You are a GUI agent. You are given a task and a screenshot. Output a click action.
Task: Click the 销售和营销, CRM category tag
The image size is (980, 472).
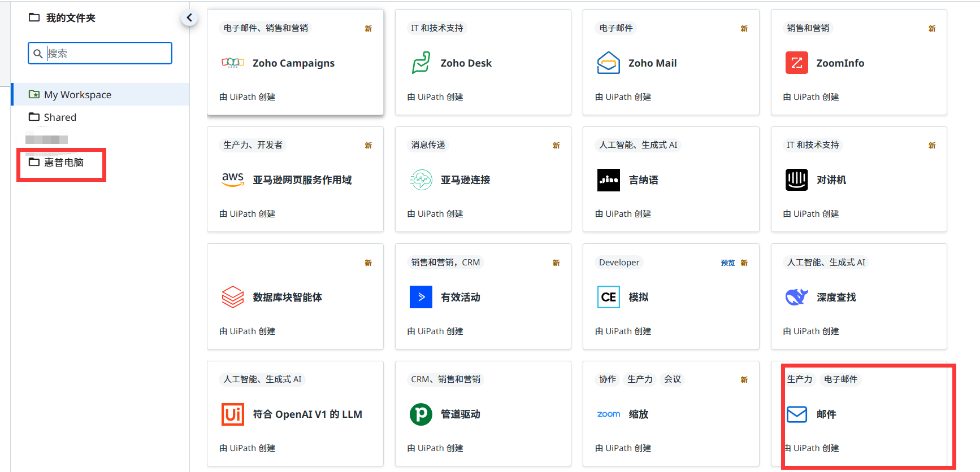445,262
